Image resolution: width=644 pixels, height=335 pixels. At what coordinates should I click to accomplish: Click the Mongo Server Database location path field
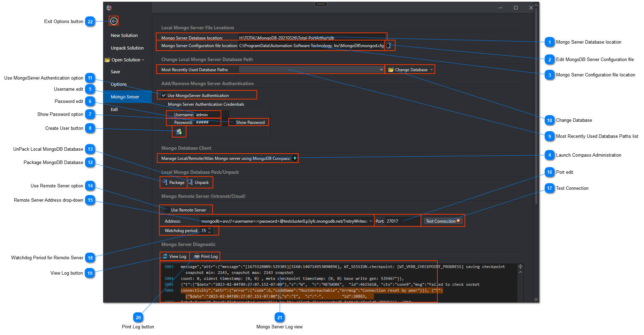click(x=312, y=38)
